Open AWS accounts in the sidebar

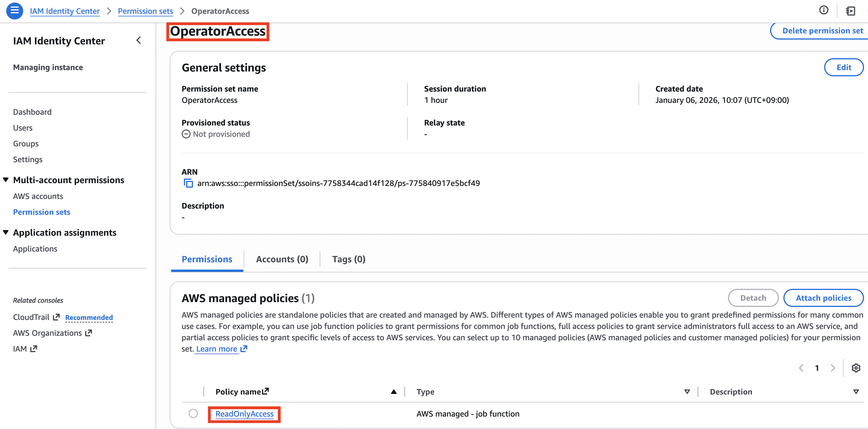(x=38, y=196)
